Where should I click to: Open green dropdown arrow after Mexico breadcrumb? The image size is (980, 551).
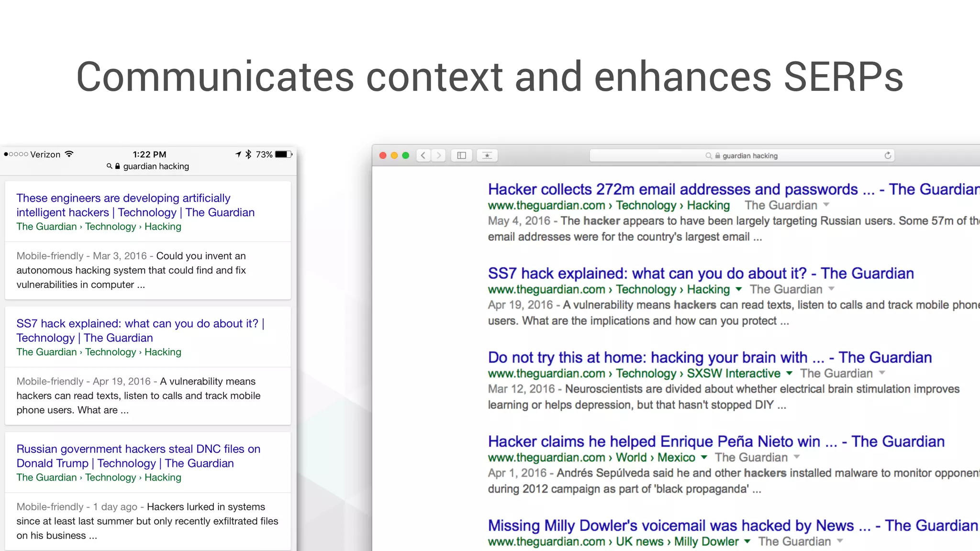point(704,457)
